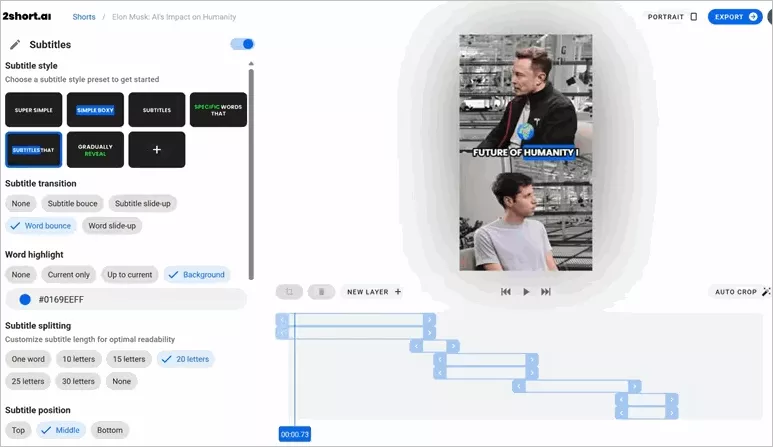Click the Auto Crop button
Image resolution: width=773 pixels, height=447 pixels.
pos(741,292)
